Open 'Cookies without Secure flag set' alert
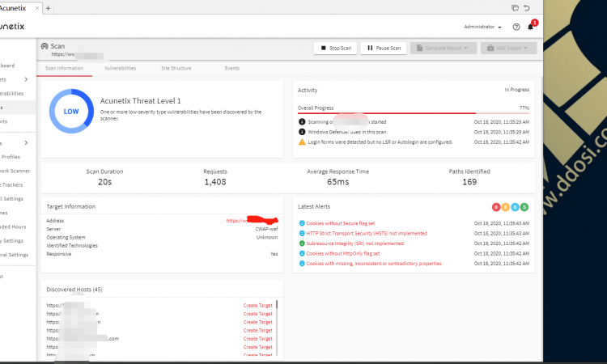 point(340,223)
